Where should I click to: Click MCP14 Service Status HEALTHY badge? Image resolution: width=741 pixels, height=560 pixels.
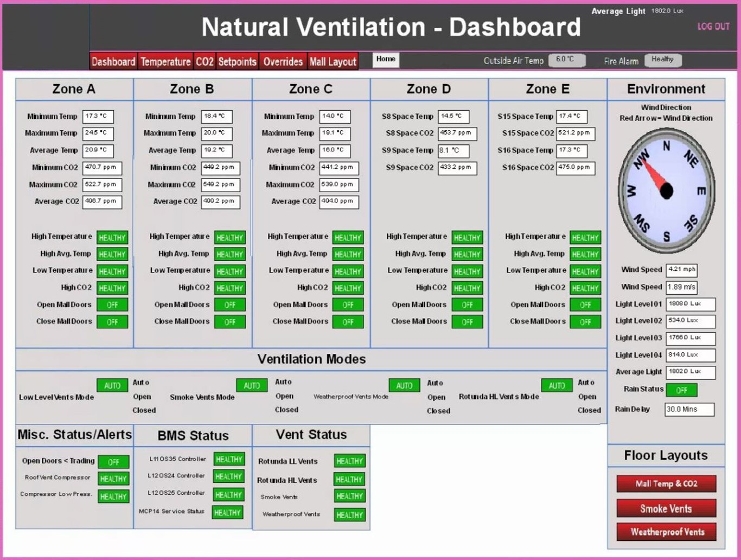click(227, 512)
